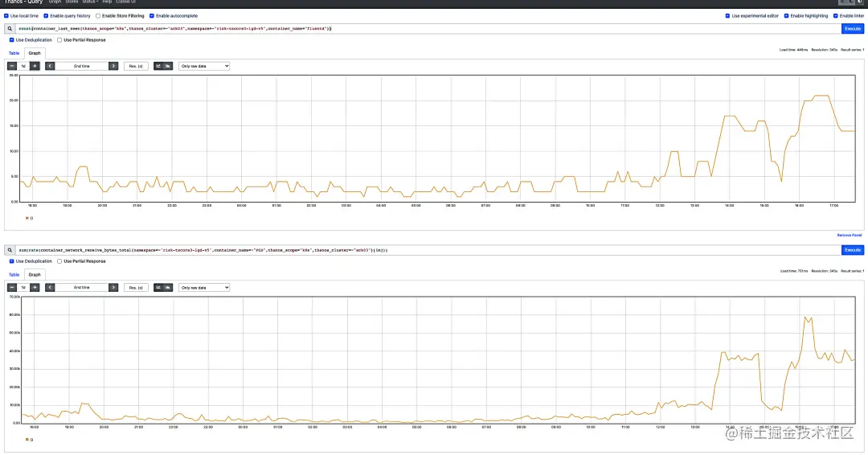Toggle the Use local time checkbox
Image resolution: width=868 pixels, height=455 pixels.
click(6, 16)
